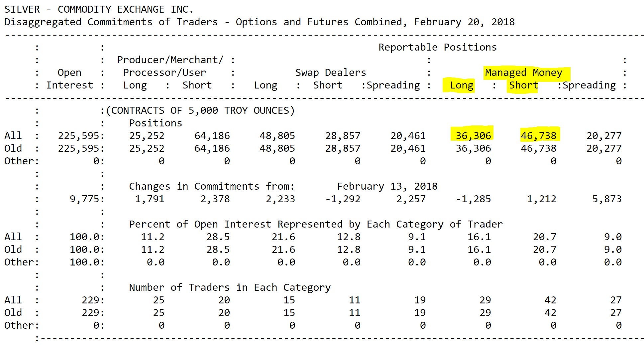Select the highlighted value 46,738
Screen dimensions: 644x345
click(x=538, y=136)
